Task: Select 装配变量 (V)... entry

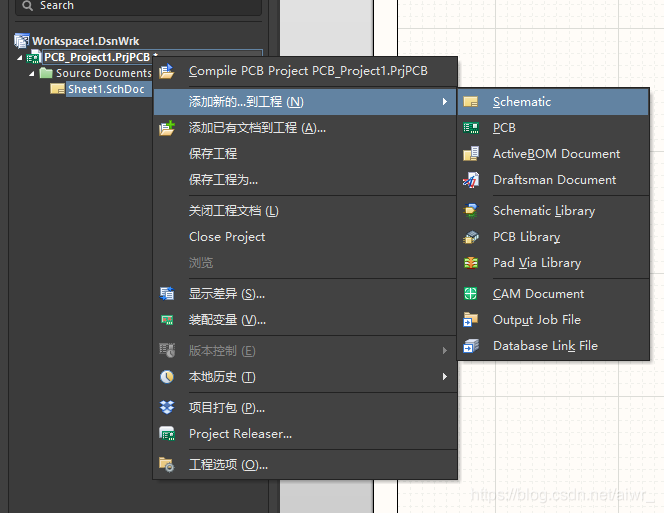Action: 305,320
